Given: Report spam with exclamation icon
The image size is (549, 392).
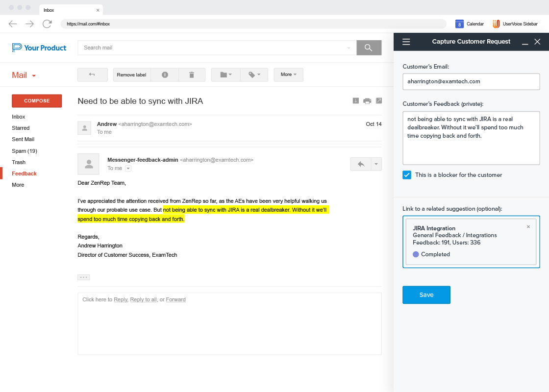Looking at the screenshot, I should coord(165,74).
